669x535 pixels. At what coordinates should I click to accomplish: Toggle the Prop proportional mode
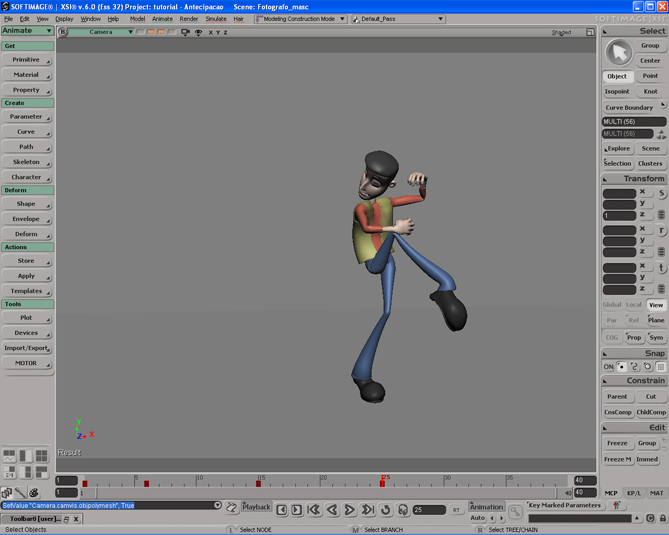click(634, 338)
